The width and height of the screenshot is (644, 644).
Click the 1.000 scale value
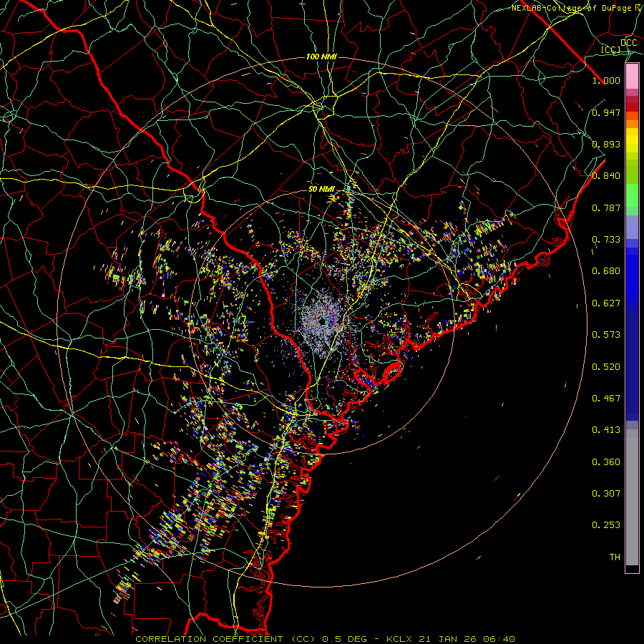[x=606, y=80]
